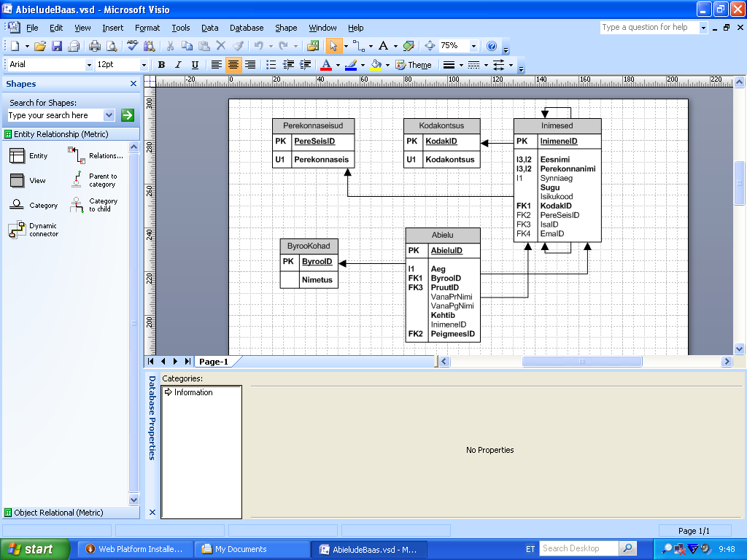Image resolution: width=747 pixels, height=560 pixels.
Task: Select the Connector tool
Action: pyautogui.click(x=357, y=46)
